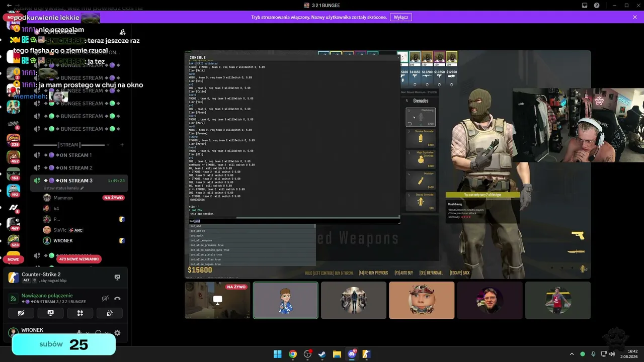The image size is (644, 362).
Task: Open Discord from the taskbar
Action: [352, 354]
